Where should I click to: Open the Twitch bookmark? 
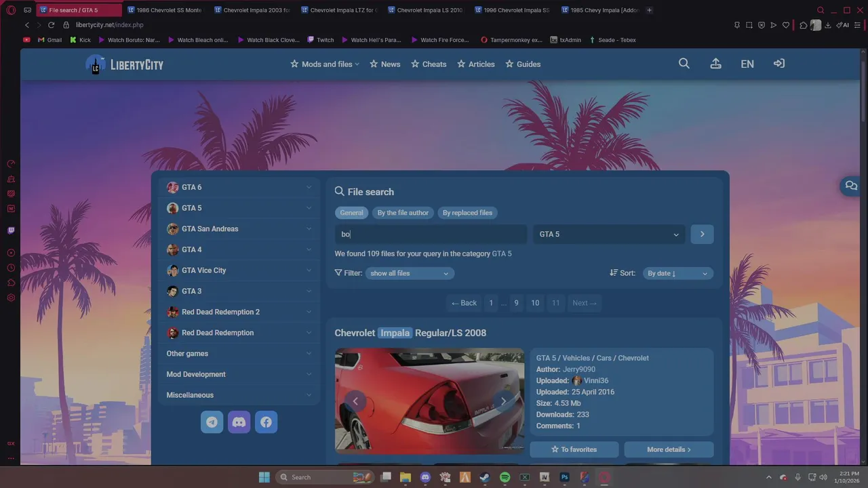[321, 40]
